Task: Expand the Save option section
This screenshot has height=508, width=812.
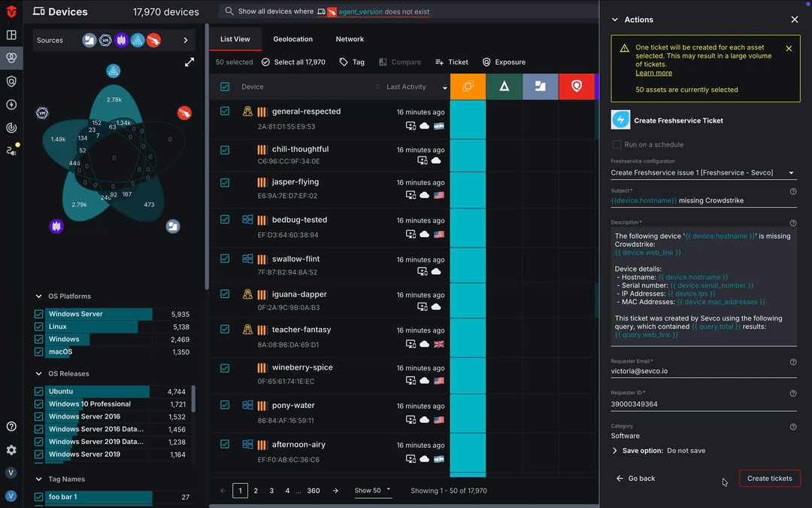Action: (x=615, y=451)
